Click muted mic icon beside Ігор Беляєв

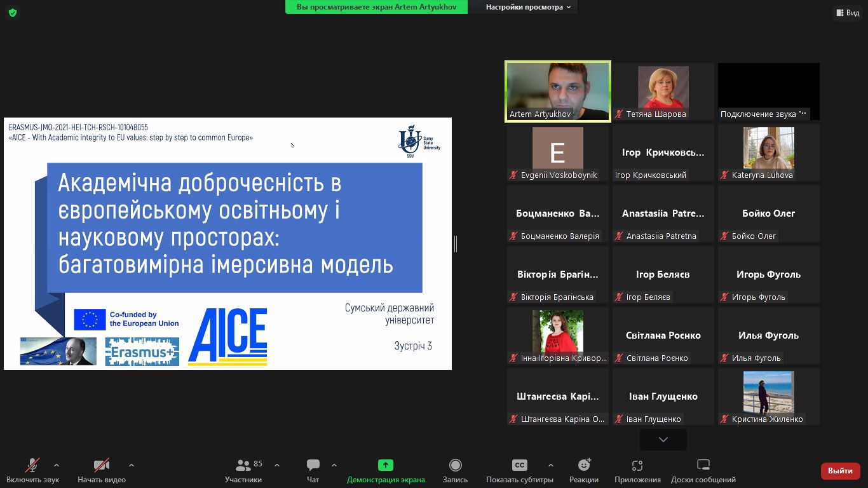[620, 297]
